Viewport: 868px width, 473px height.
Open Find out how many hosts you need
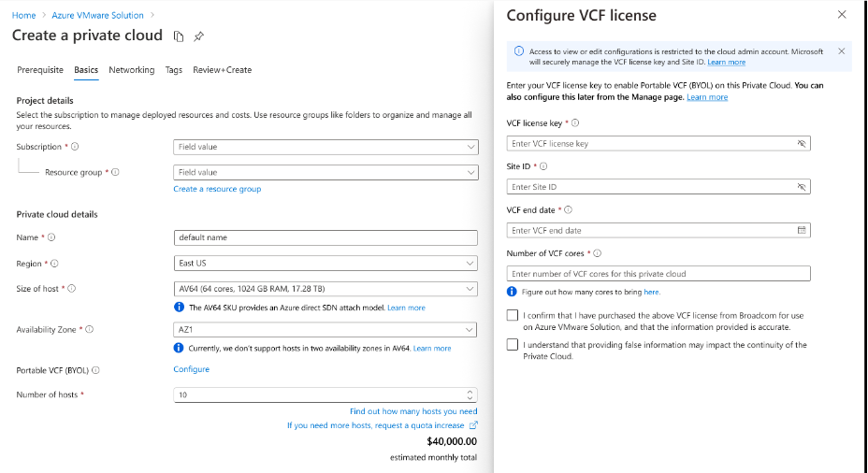tap(413, 411)
